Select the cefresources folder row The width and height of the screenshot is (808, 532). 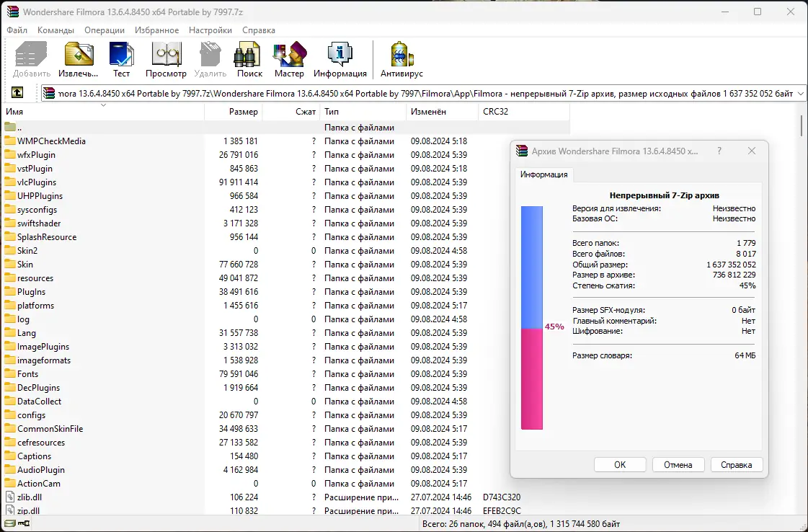coord(286,443)
